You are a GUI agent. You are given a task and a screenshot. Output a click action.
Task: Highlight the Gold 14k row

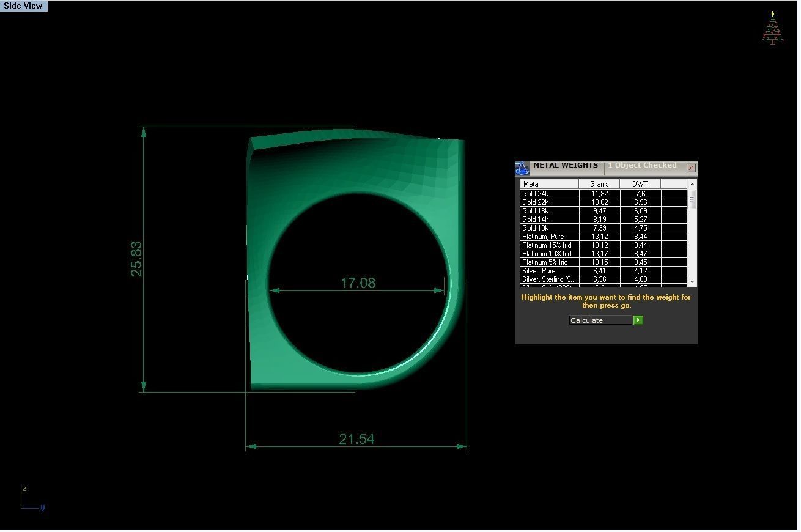604,220
